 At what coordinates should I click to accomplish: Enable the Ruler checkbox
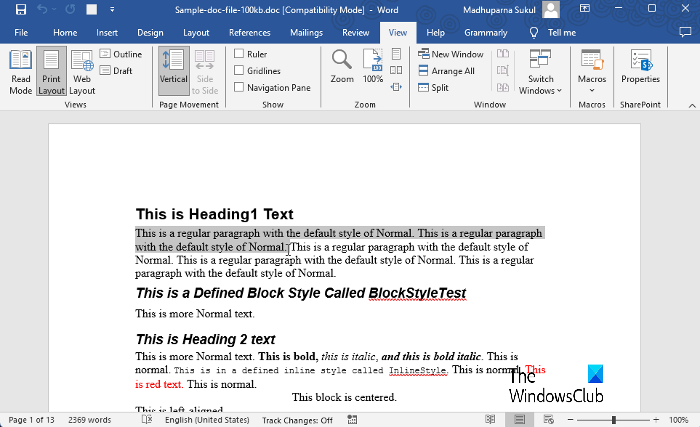[x=239, y=54]
